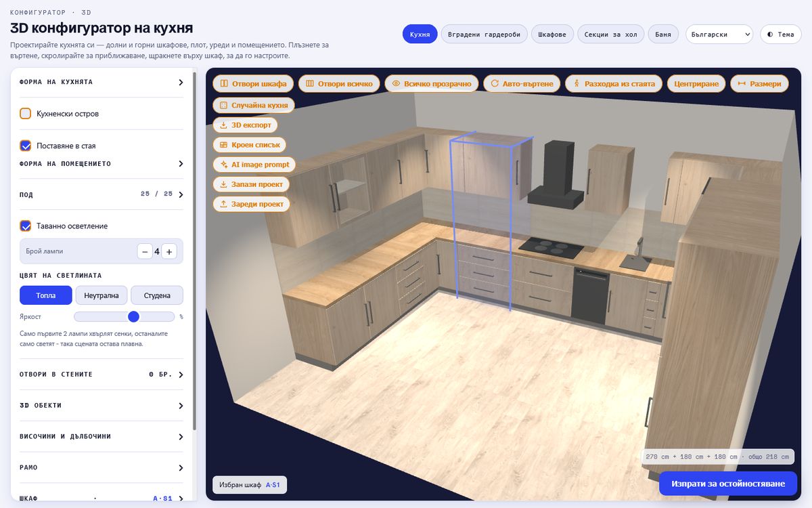
Task: Switch to the Вградени гардероби tab
Action: [484, 35]
